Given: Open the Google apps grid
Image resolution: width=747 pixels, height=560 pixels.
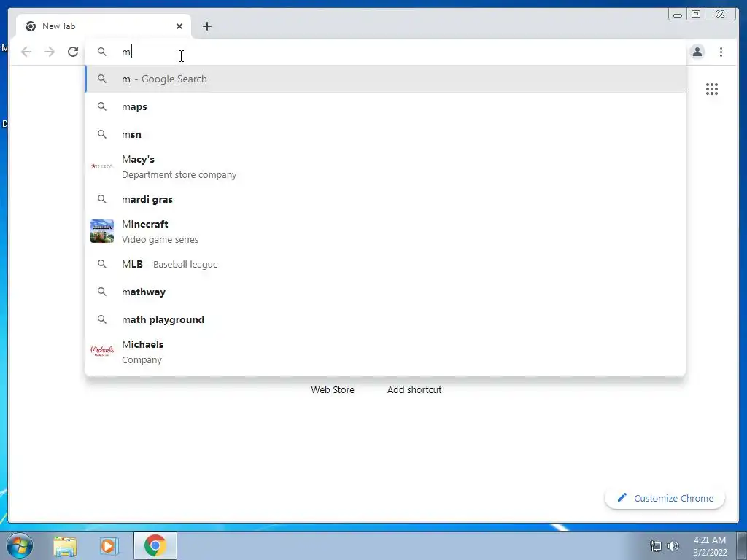Looking at the screenshot, I should [x=712, y=89].
